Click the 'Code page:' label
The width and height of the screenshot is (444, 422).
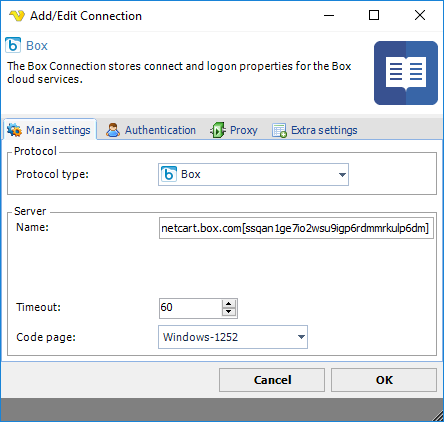coord(46,337)
